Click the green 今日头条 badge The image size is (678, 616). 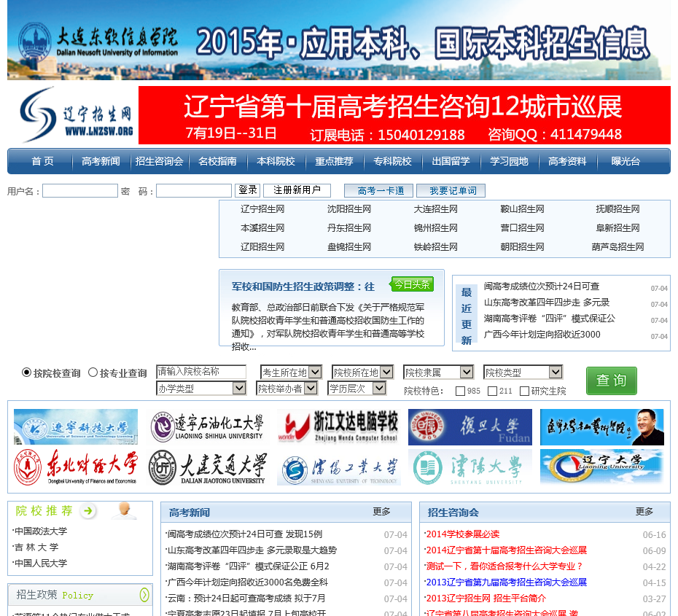[x=412, y=284]
